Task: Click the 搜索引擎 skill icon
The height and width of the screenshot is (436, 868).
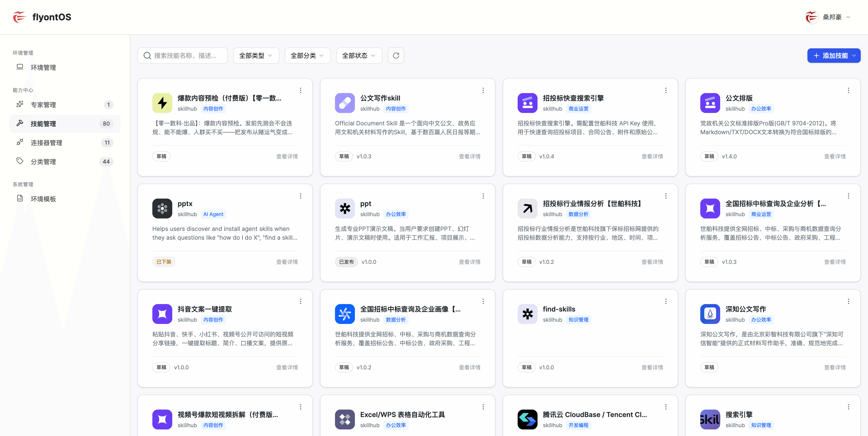Action: (710, 419)
